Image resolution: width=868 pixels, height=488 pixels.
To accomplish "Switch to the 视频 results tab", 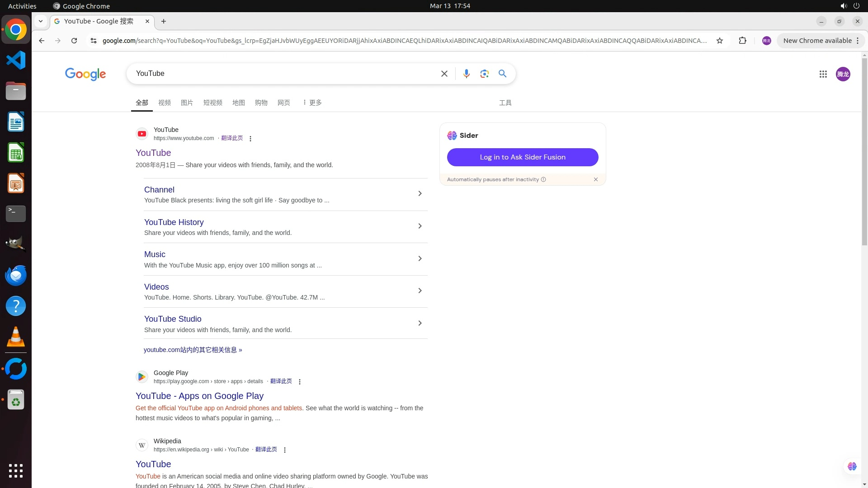I will pos(165,103).
